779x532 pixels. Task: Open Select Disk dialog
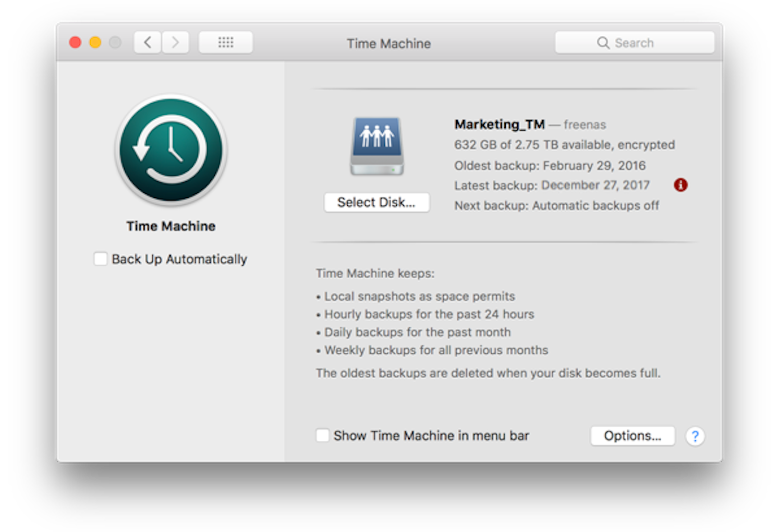pyautogui.click(x=376, y=203)
